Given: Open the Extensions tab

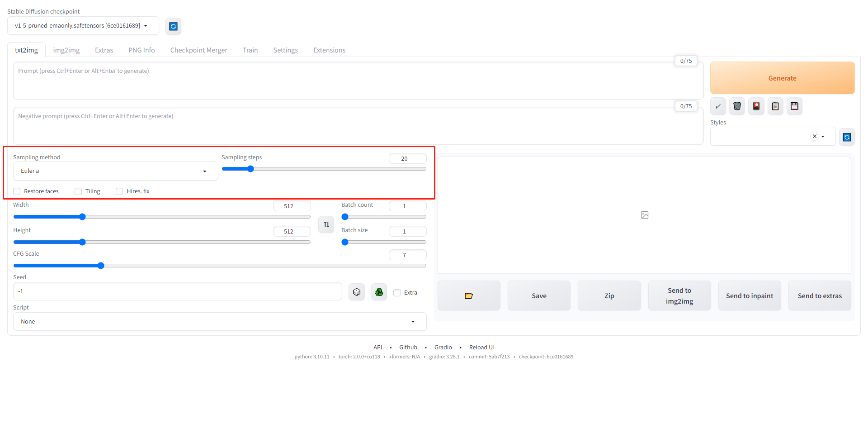Looking at the screenshot, I should [329, 50].
